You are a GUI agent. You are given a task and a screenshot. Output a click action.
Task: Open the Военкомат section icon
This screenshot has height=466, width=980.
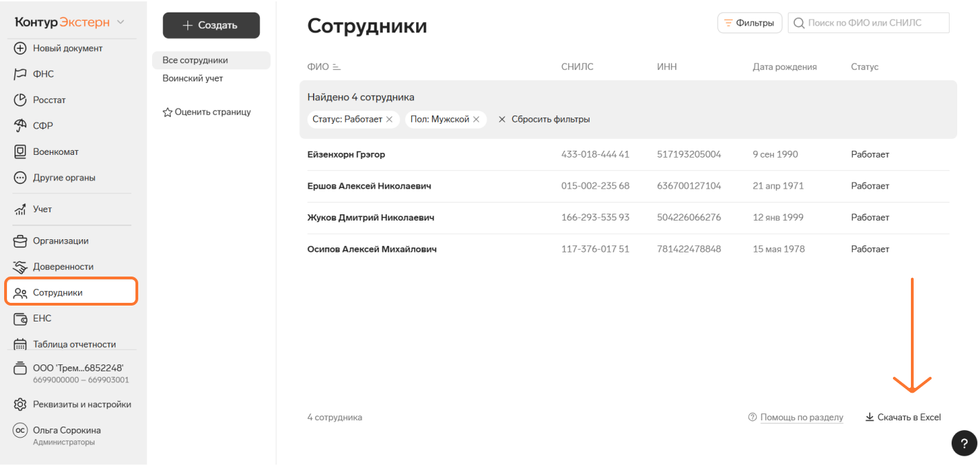[20, 151]
